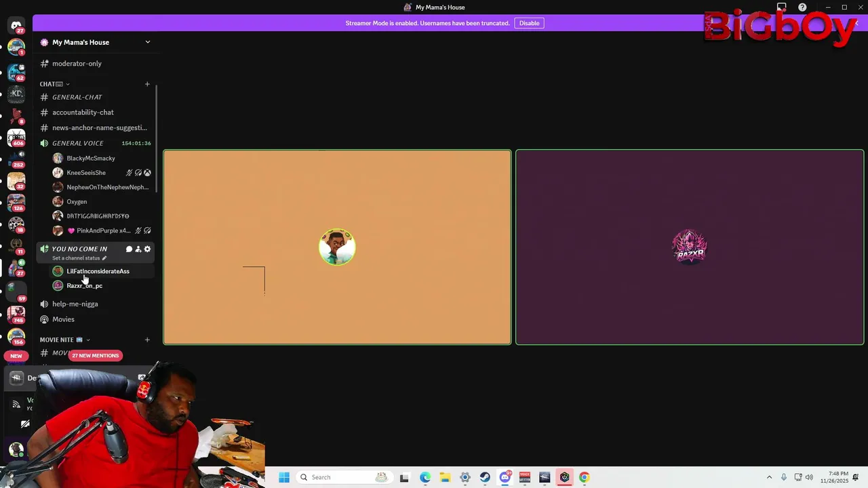Open Windows Settings gear in taskbar

tap(465, 477)
